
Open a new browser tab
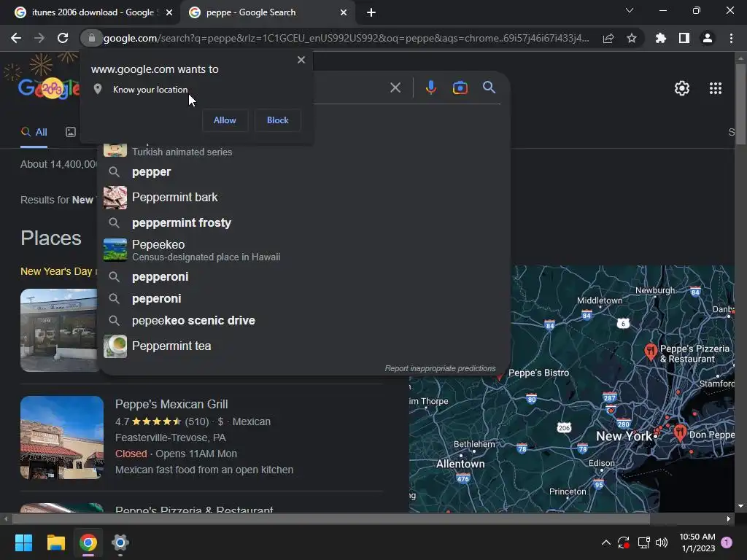tap(371, 12)
